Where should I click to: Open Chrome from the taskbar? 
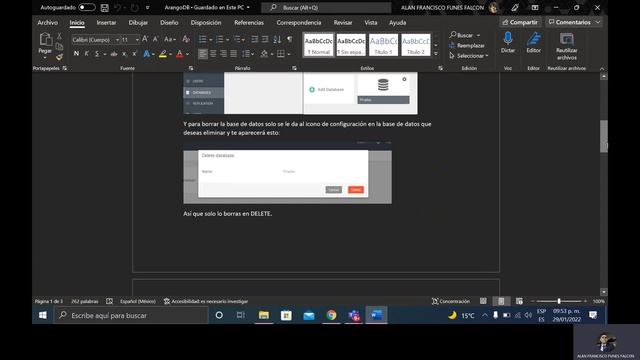(x=331, y=315)
